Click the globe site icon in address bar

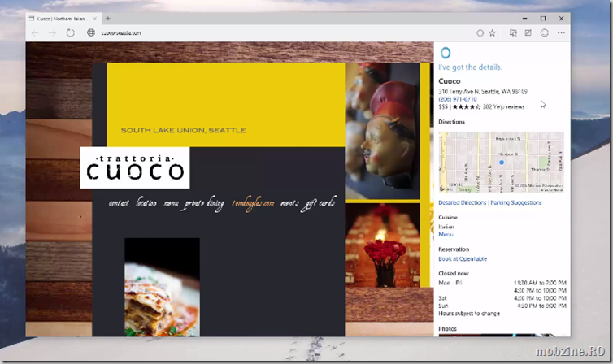pyautogui.click(x=91, y=32)
